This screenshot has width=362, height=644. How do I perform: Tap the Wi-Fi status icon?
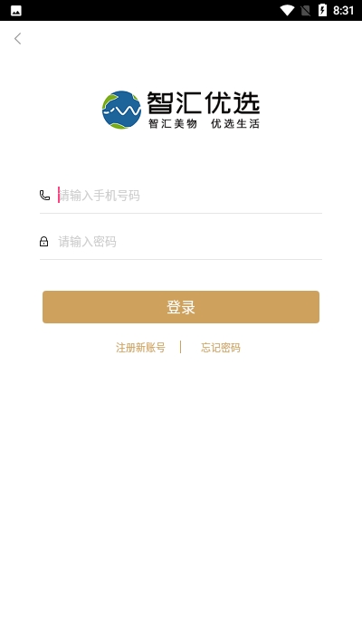pyautogui.click(x=287, y=10)
